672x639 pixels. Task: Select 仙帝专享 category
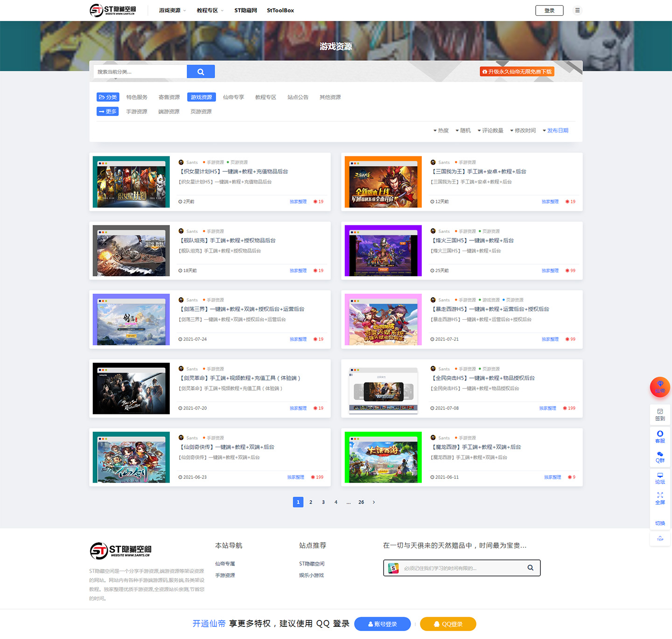pyautogui.click(x=233, y=97)
